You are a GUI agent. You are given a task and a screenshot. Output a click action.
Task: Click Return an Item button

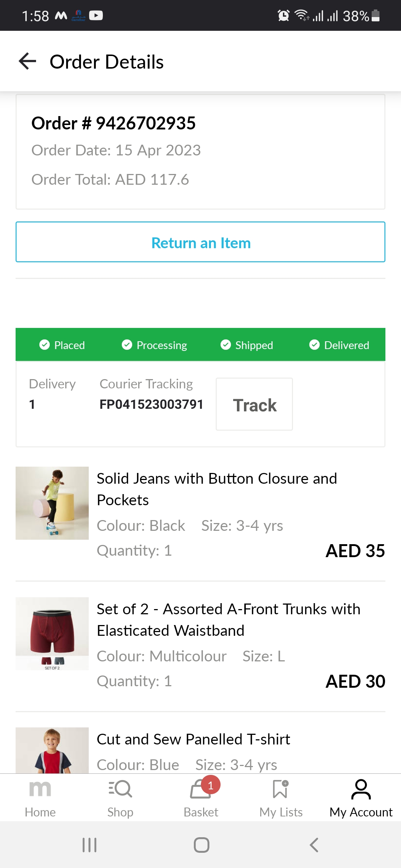coord(200,242)
